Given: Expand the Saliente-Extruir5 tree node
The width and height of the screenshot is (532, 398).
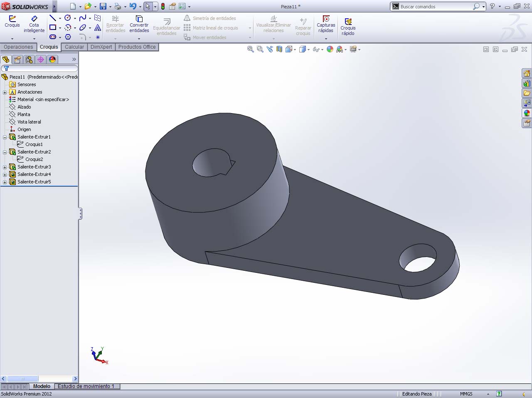Looking at the screenshot, I should pyautogui.click(x=5, y=182).
